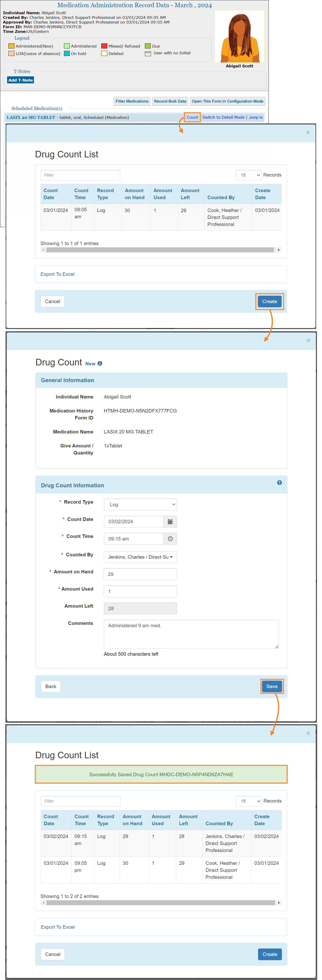This screenshot has height=980, width=322.
Task: Click Switch to Detail Mode link
Action: click(223, 118)
